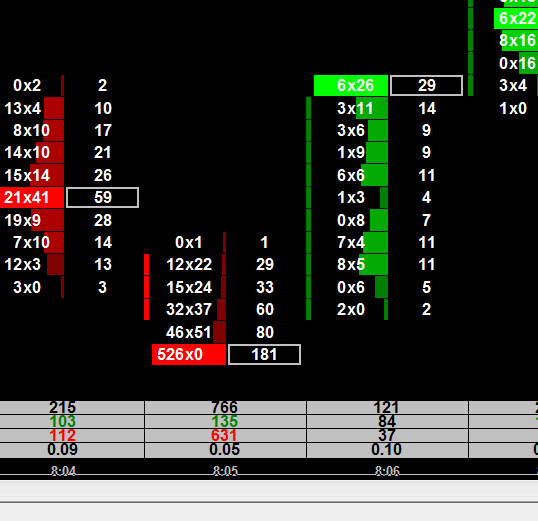This screenshot has width=538, height=521.
Task: Select the 19x9 footprint cell
Action: pyautogui.click(x=23, y=220)
